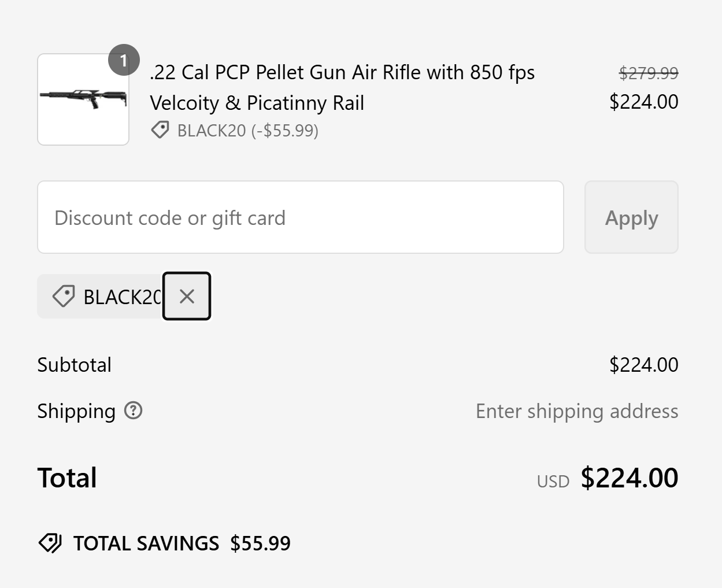Click the quantity badge on product image

pyautogui.click(x=124, y=60)
